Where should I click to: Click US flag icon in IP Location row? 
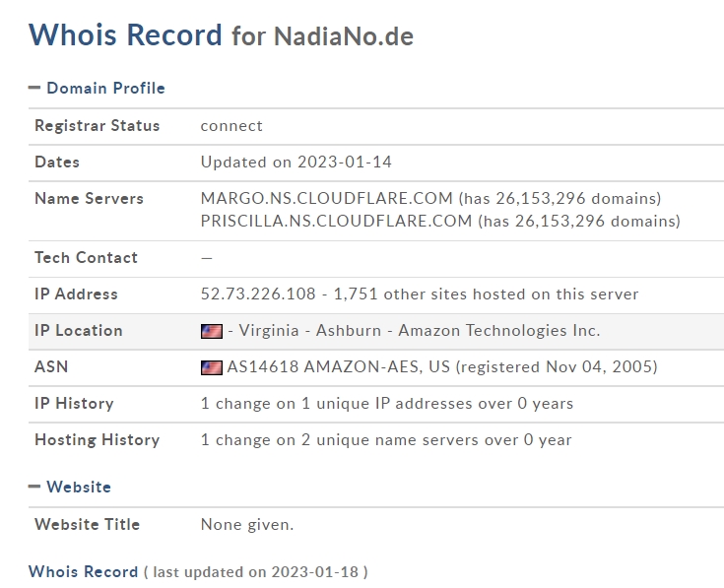(212, 331)
